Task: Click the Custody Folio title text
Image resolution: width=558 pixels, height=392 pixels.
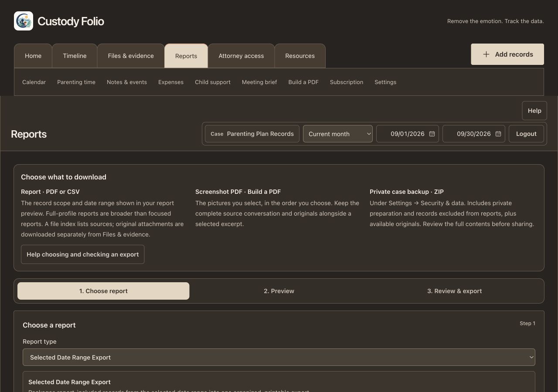Action: tap(71, 21)
